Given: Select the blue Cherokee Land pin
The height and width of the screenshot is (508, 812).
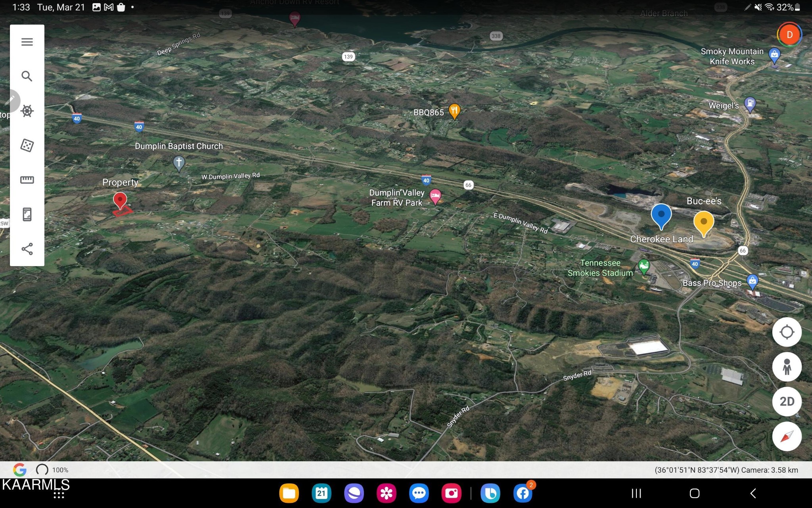Looking at the screenshot, I should 661,216.
